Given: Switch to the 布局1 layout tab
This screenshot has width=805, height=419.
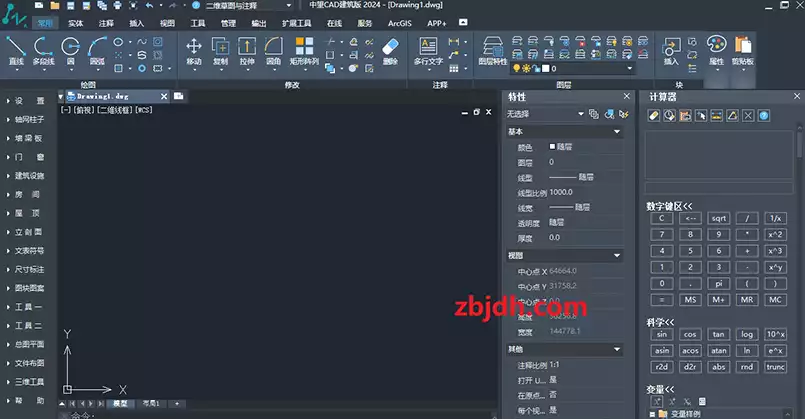Looking at the screenshot, I should click(x=151, y=404).
